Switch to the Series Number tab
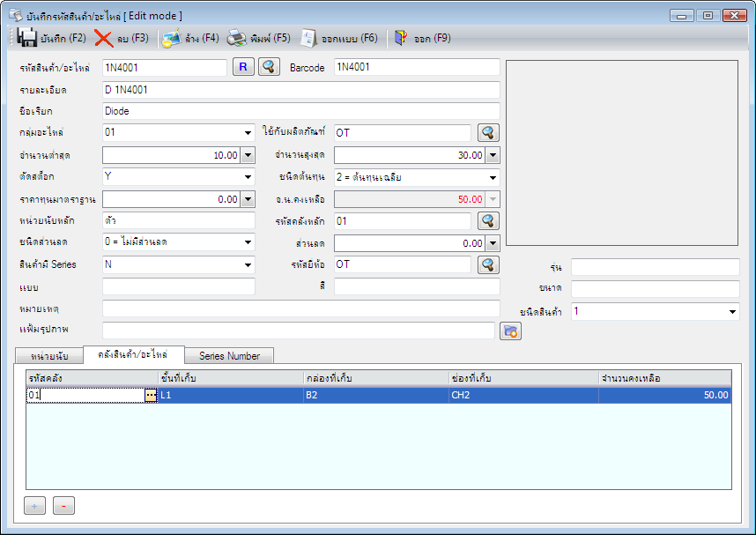 229,356
